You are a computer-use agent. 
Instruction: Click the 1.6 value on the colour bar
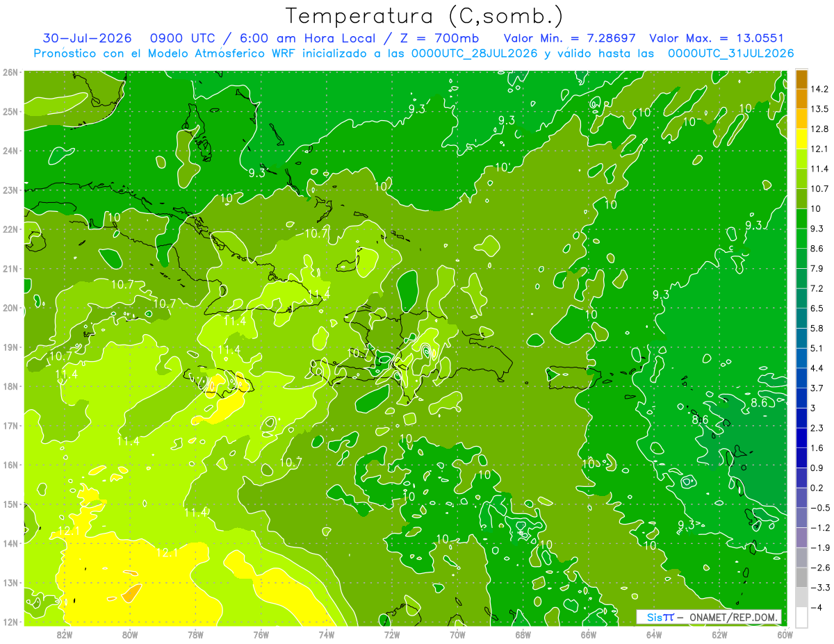817,447
